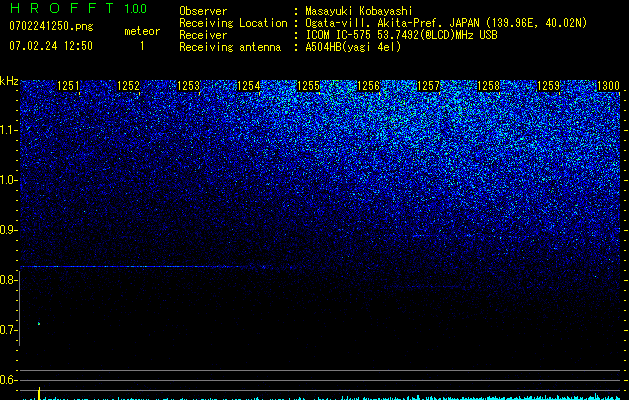Viewport: 629px width, 400px height.
Task: Click the Receiving Location label
Action: pyautogui.click(x=233, y=23)
